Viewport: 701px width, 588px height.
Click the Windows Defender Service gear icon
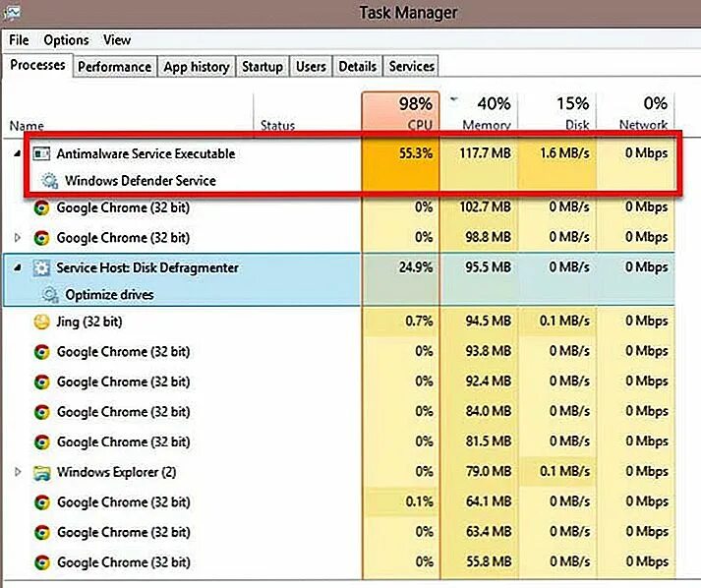coord(49,181)
